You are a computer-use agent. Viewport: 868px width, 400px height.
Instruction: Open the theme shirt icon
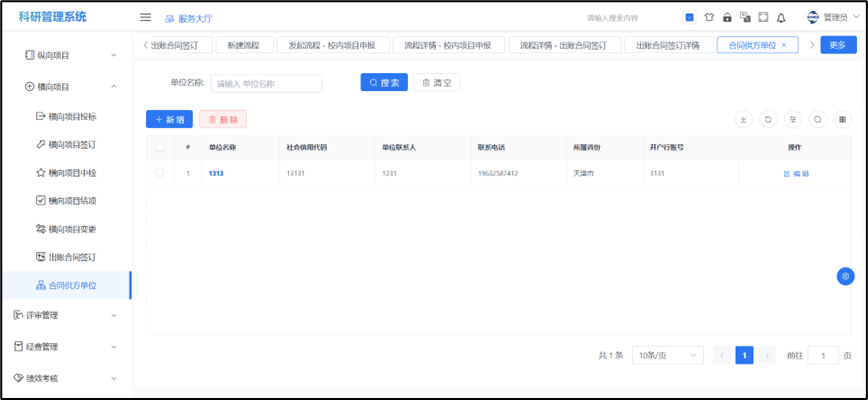[x=709, y=17]
